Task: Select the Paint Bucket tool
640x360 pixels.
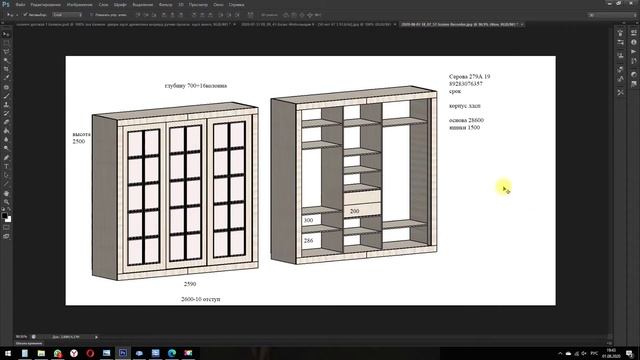Action: click(x=6, y=131)
